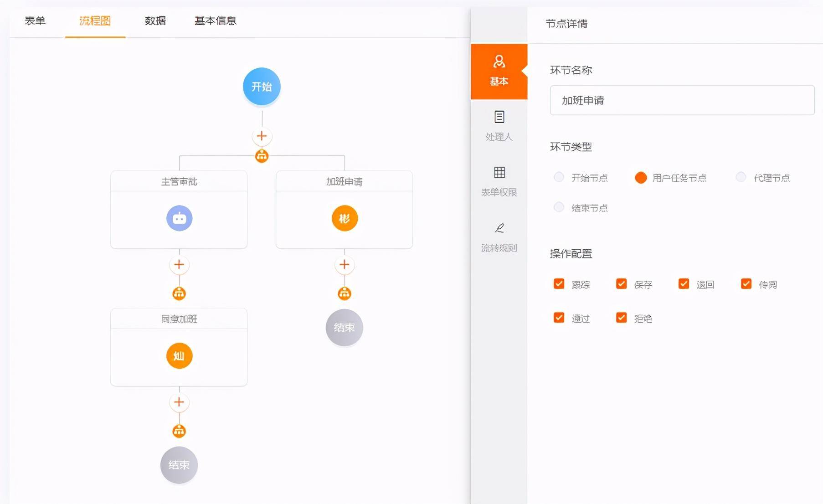Switch to 基本信息 tab
Screen dimensions: 823x504
216,21
